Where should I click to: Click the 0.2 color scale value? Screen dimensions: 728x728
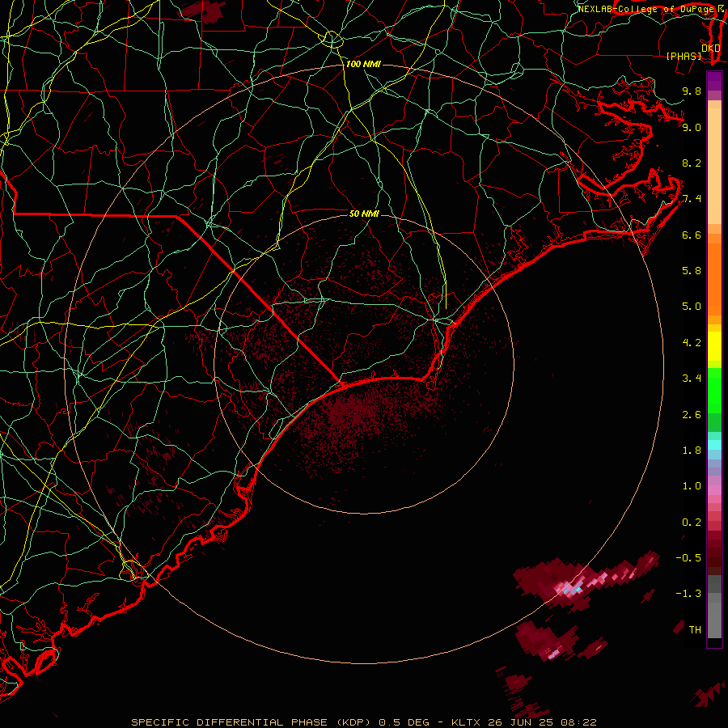pyautogui.click(x=692, y=523)
